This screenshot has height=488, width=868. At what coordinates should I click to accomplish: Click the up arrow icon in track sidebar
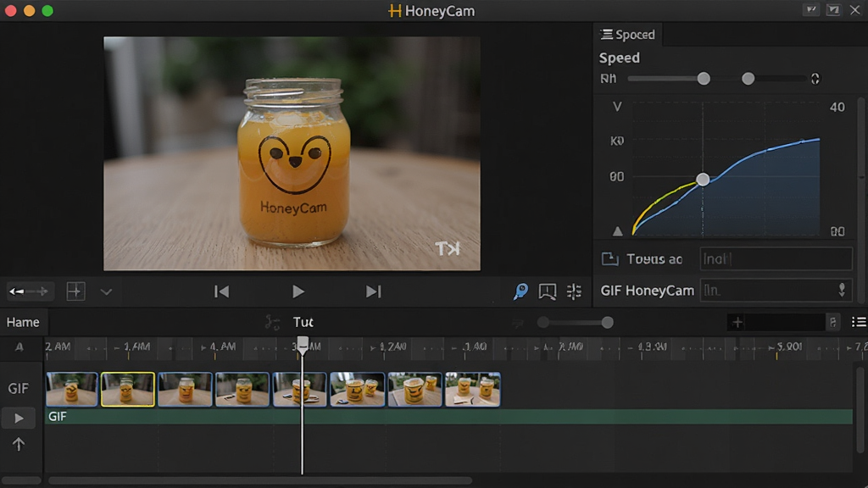[19, 444]
